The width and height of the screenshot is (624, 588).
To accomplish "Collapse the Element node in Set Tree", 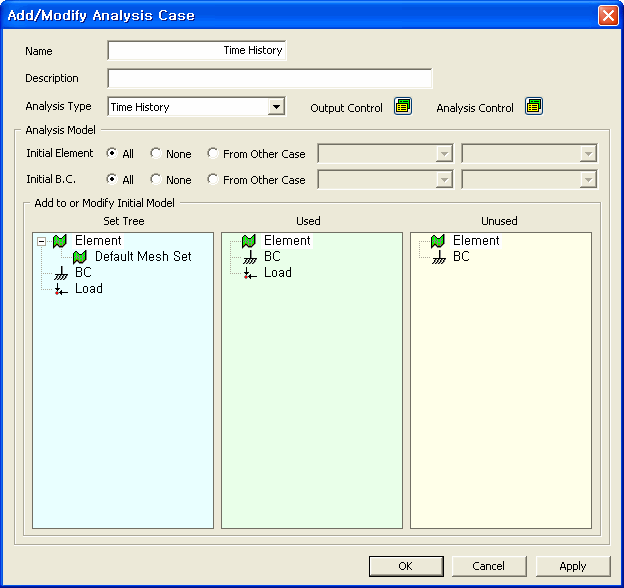I will tap(41, 241).
